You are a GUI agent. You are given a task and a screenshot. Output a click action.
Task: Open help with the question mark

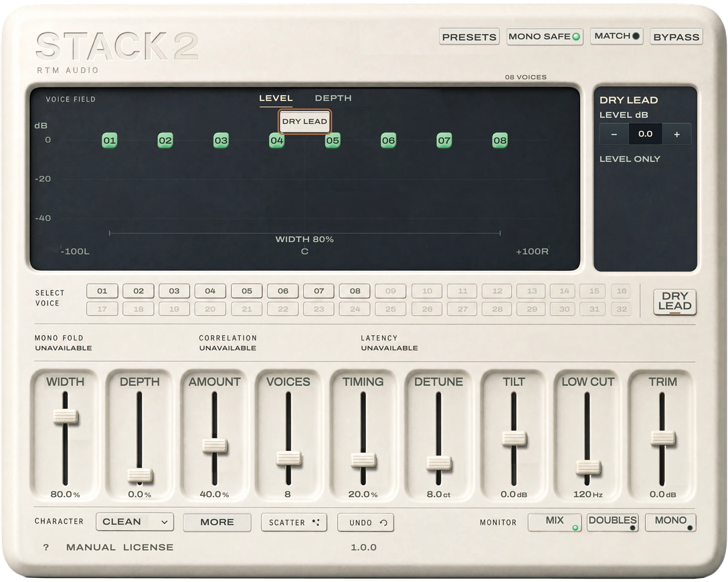[x=45, y=547]
